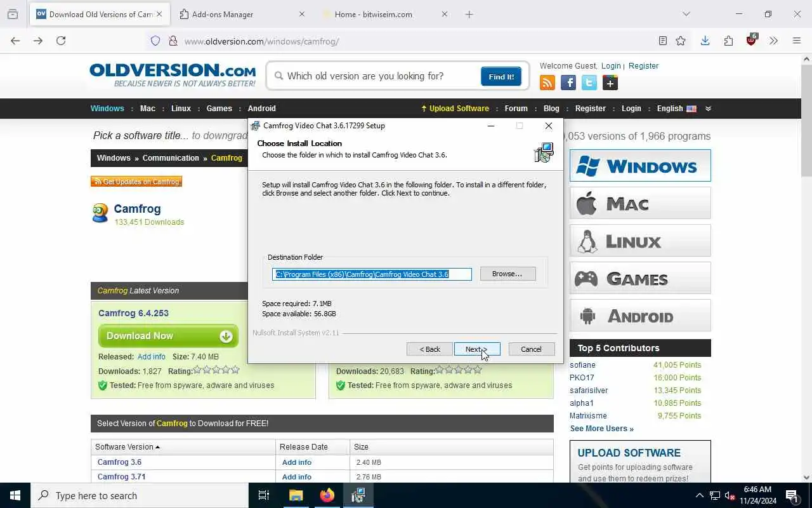The image size is (812, 508).
Task: Open the Games navigation menu item
Action: coord(219,109)
